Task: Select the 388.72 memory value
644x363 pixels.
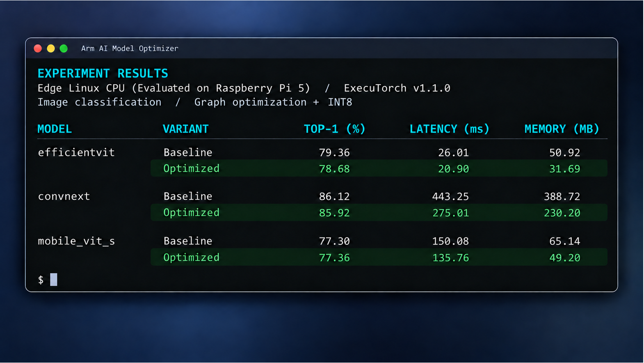Action: [x=562, y=197]
